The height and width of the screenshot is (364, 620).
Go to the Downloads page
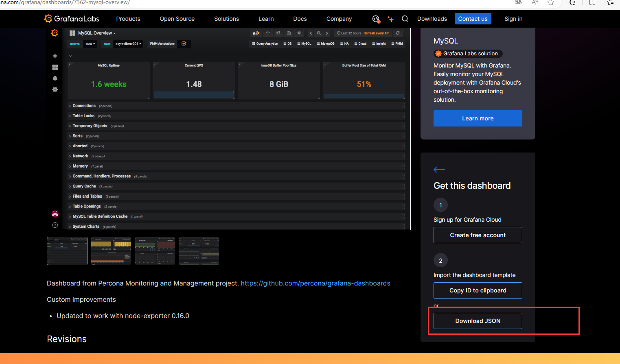tap(432, 19)
